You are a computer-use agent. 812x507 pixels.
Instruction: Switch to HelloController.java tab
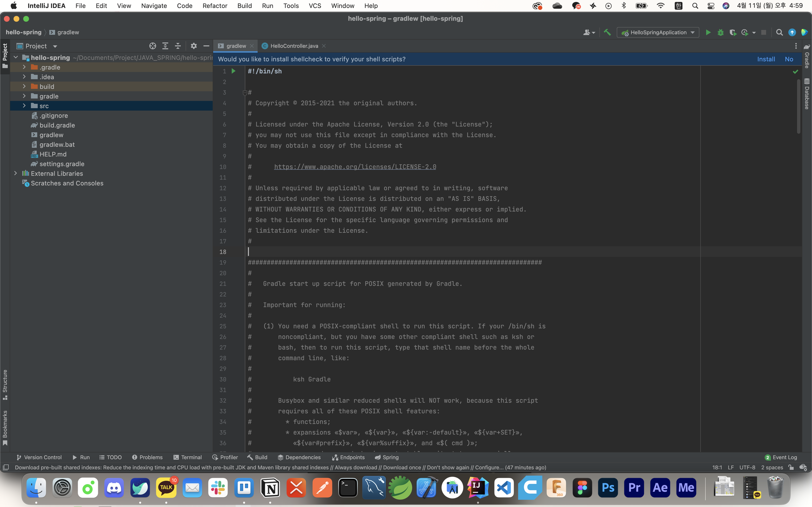click(x=294, y=46)
